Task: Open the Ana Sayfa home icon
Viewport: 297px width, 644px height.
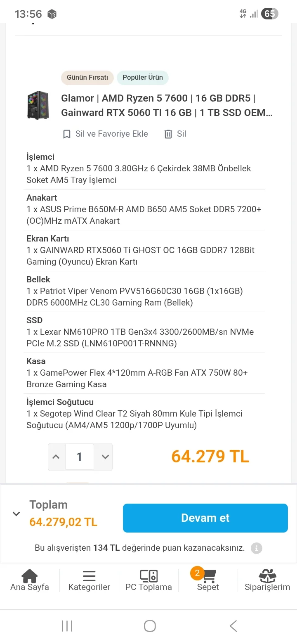Action: point(29,576)
